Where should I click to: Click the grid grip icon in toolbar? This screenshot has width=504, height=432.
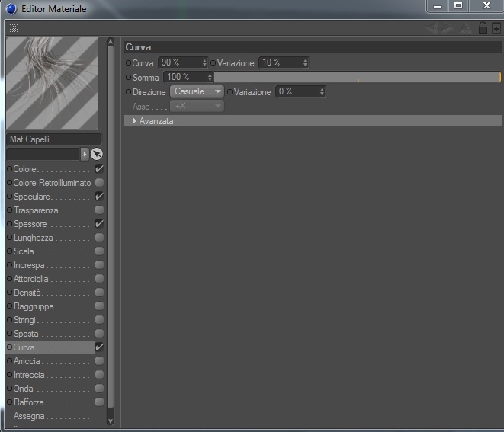[14, 28]
